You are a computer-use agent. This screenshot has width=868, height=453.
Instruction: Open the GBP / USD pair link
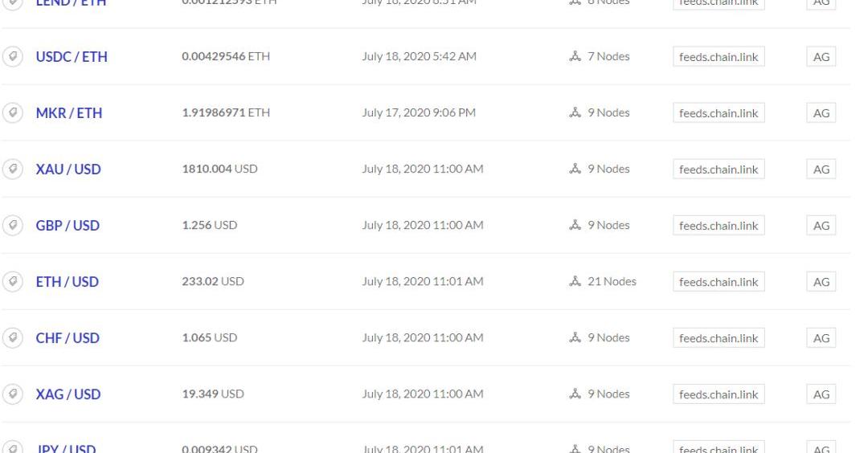tap(68, 225)
